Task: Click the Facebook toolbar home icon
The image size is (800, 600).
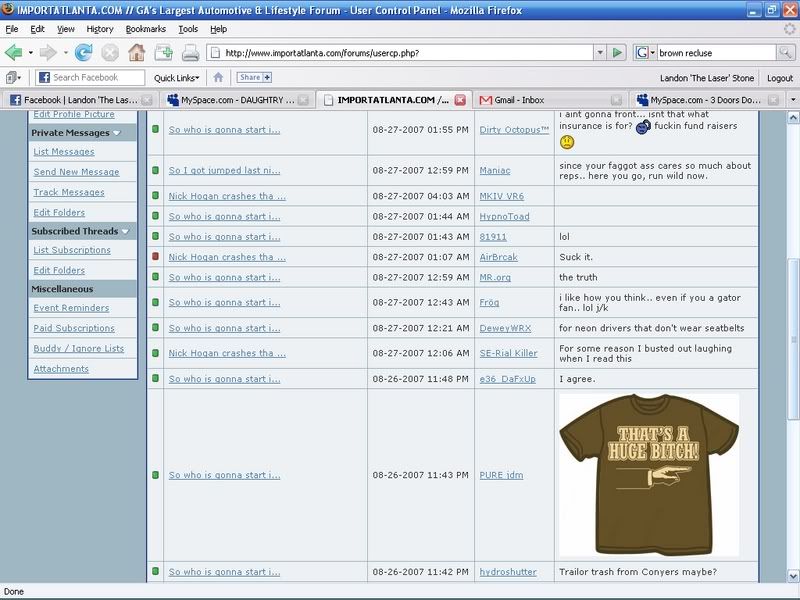Action: click(x=218, y=77)
